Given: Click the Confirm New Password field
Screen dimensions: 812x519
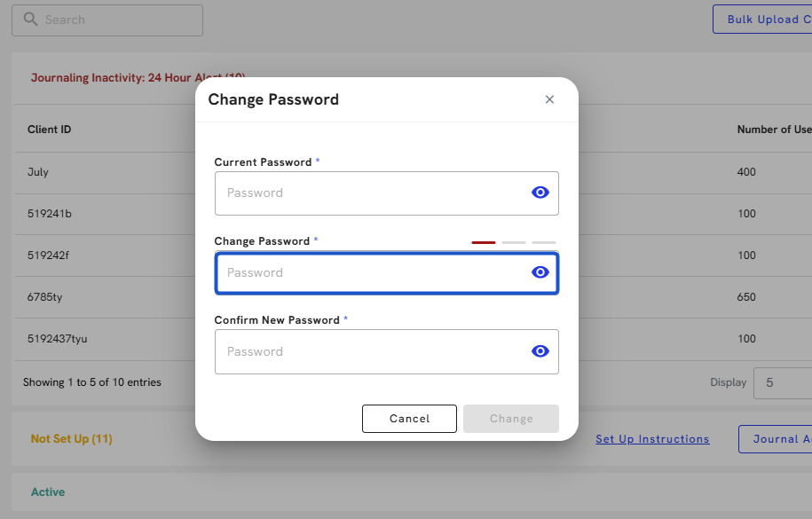Looking at the screenshot, I should [373, 351].
